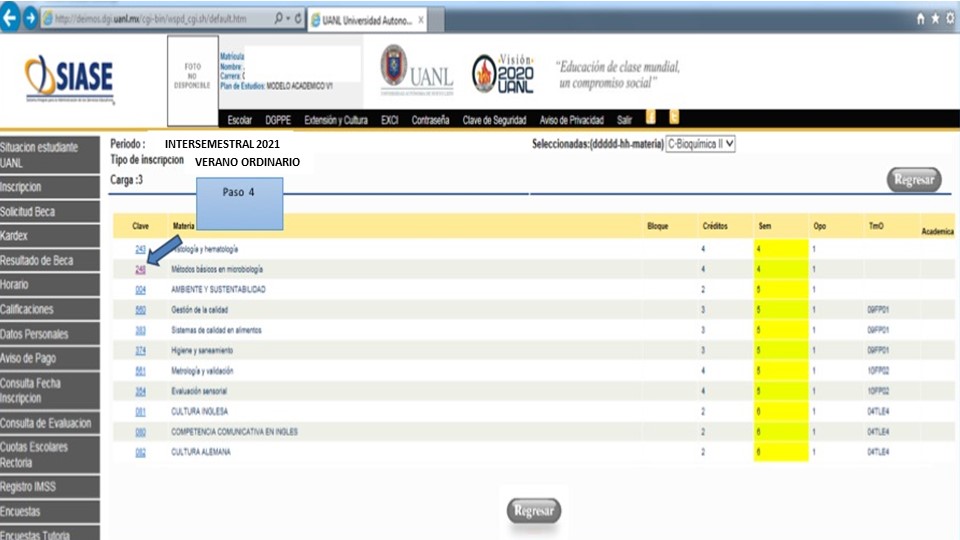Click clave 082 link for Cultura Alemana
The image size is (960, 540).
click(x=140, y=452)
